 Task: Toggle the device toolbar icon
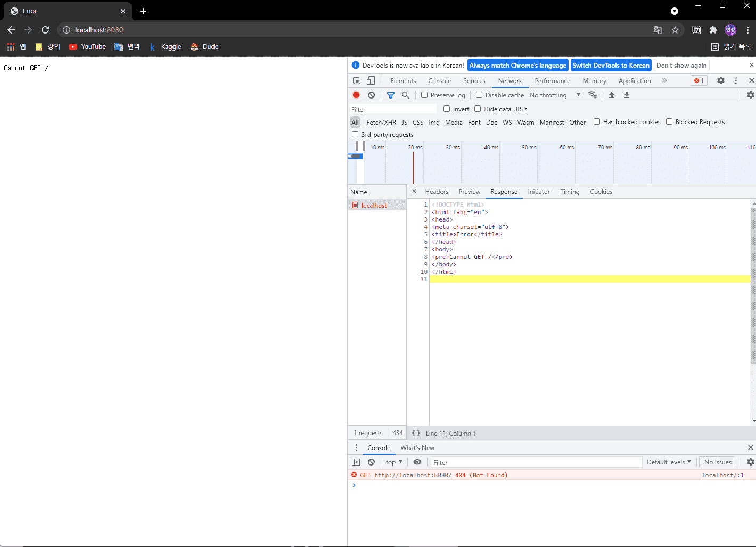[371, 81]
